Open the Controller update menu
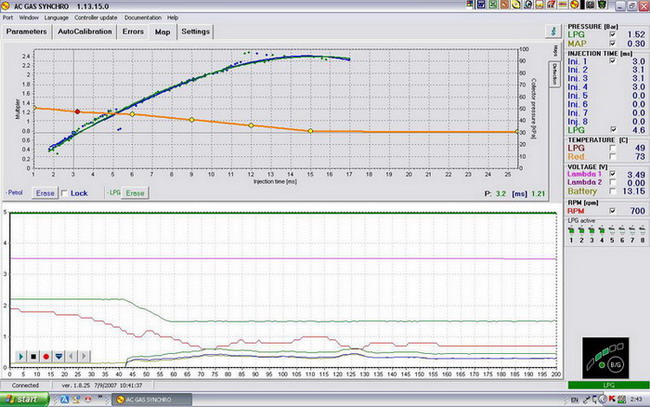This screenshot has height=407, width=650. (x=97, y=18)
